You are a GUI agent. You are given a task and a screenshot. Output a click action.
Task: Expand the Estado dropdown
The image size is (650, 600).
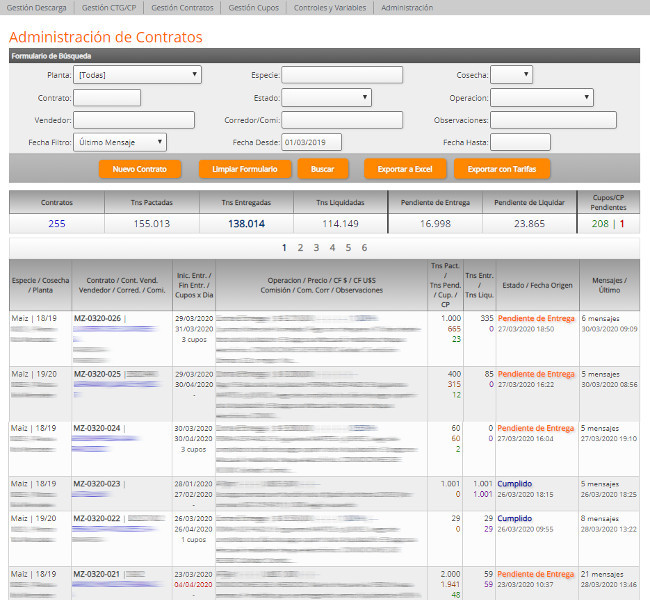click(x=326, y=98)
